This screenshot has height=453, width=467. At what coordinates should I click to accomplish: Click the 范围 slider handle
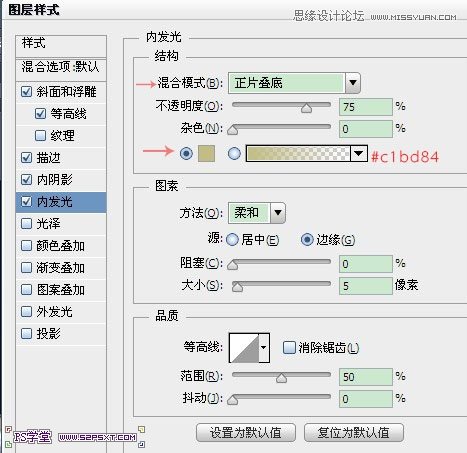tap(281, 378)
